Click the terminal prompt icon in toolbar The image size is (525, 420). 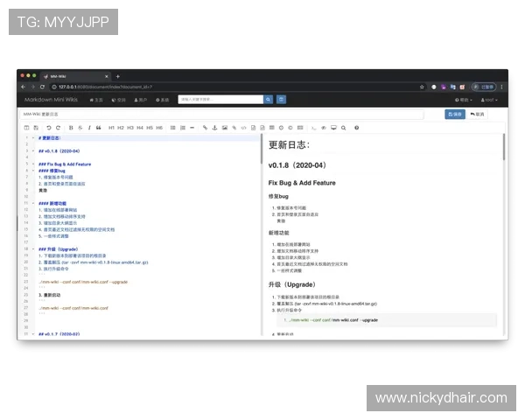click(x=314, y=128)
